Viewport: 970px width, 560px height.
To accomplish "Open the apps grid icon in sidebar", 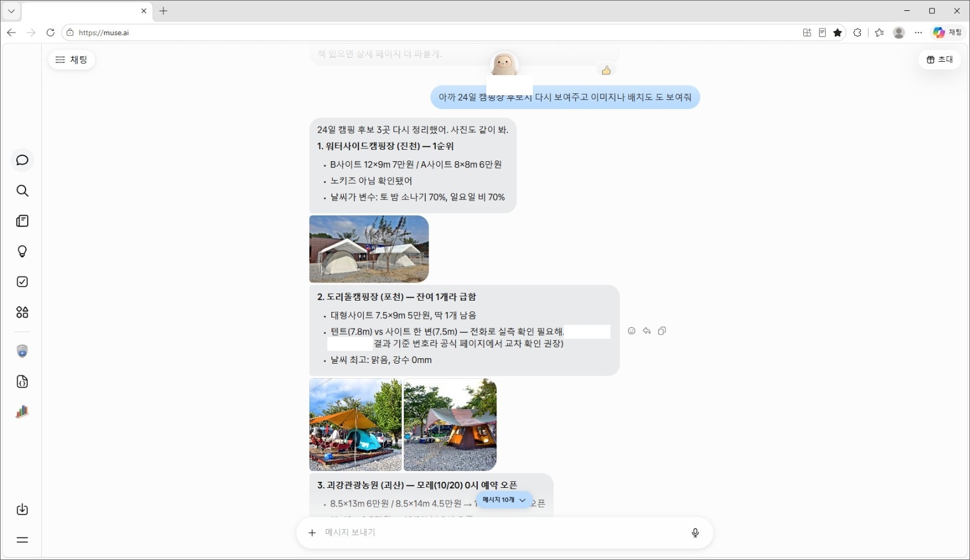I will coord(22,312).
